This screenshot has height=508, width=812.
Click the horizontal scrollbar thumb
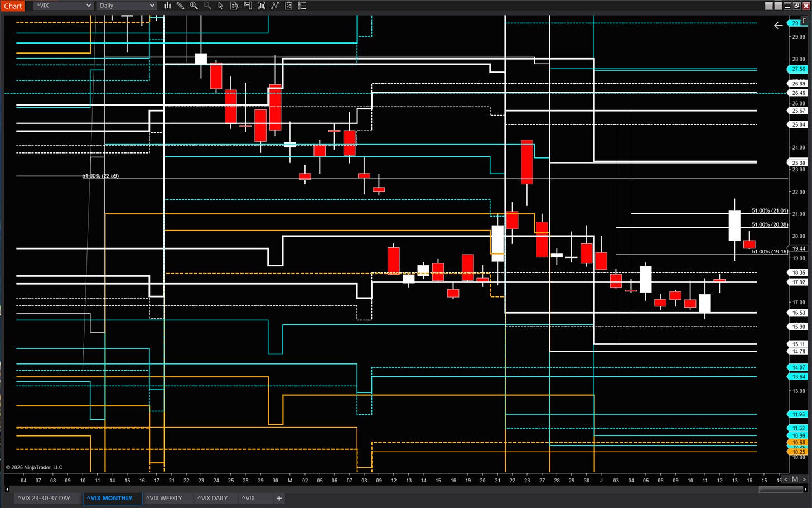coord(781,490)
